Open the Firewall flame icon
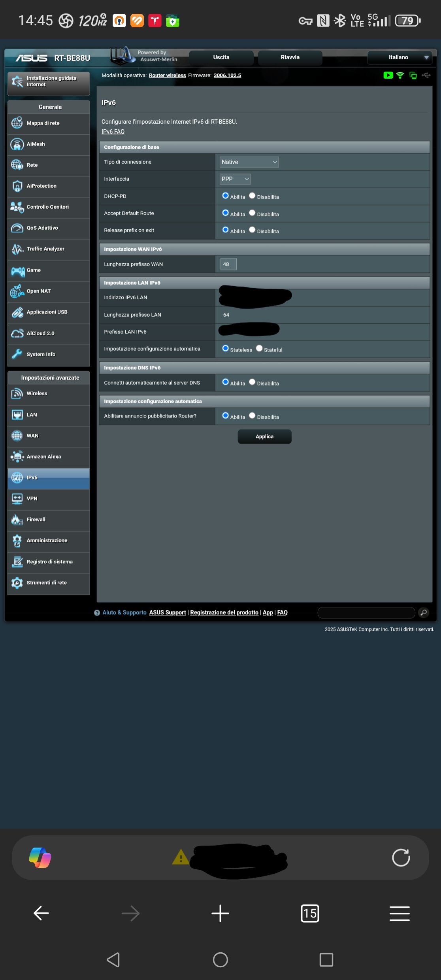This screenshot has width=441, height=980. [17, 519]
